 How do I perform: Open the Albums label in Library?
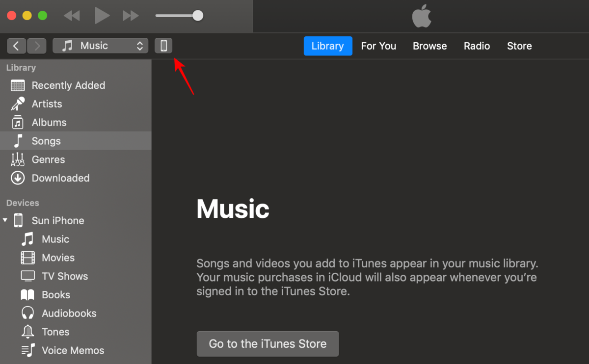click(x=49, y=123)
